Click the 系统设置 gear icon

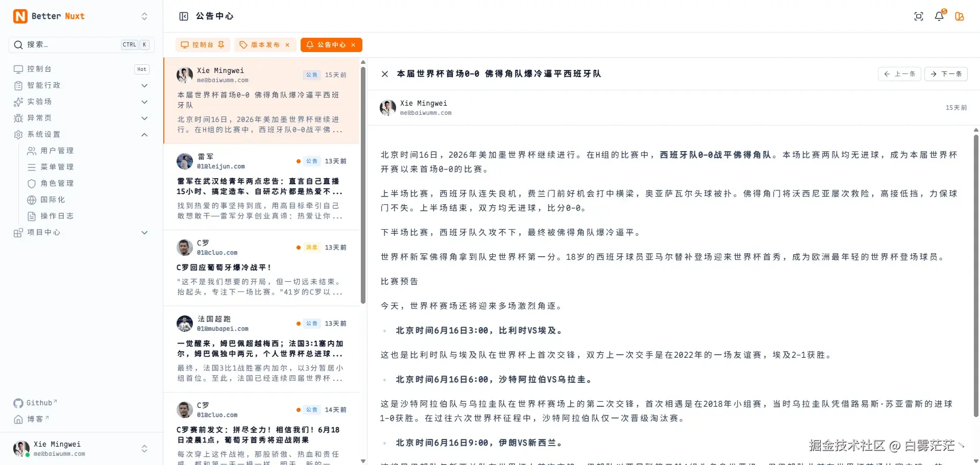pyautogui.click(x=18, y=134)
